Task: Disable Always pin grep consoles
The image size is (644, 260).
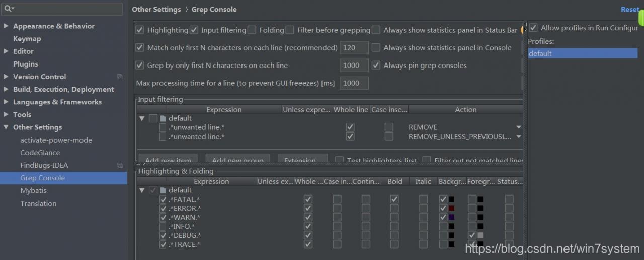Action: [376, 66]
